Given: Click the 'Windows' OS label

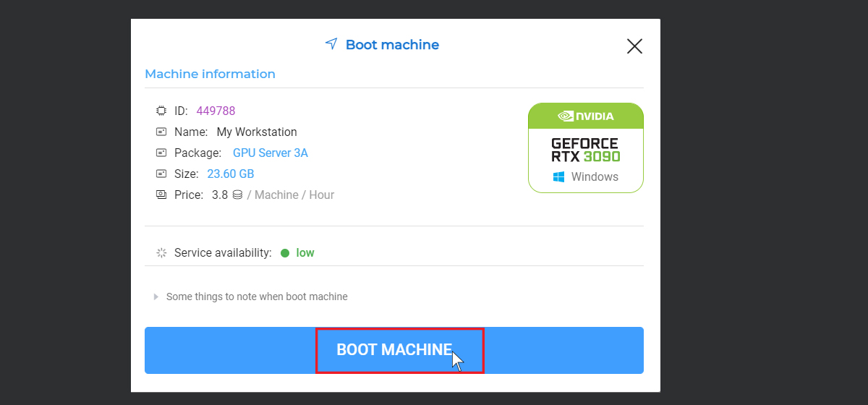Looking at the screenshot, I should [595, 176].
